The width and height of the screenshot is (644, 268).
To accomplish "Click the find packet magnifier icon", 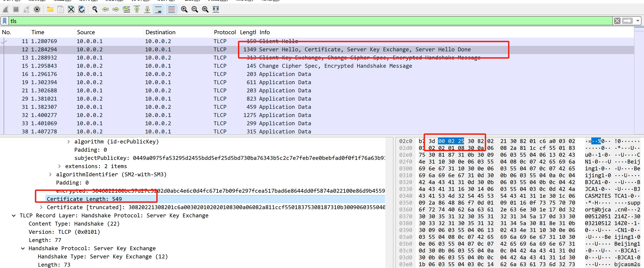I will pos(95,10).
